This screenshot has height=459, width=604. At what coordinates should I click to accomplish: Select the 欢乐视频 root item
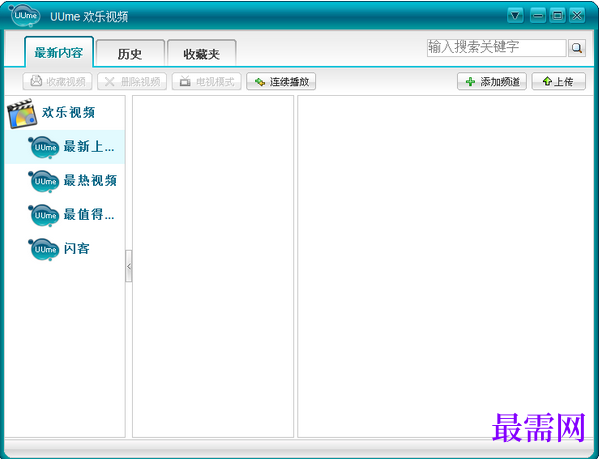[x=65, y=112]
